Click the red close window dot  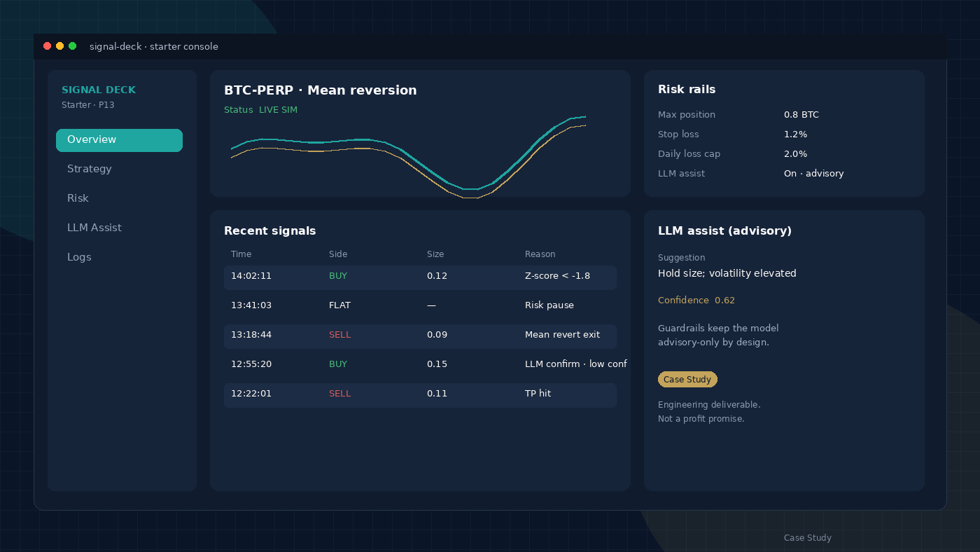[48, 46]
